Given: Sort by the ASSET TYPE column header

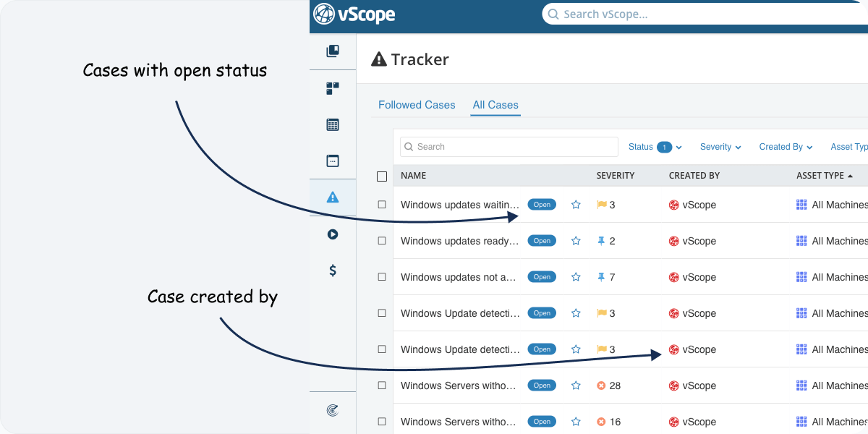Looking at the screenshot, I should click(x=824, y=176).
